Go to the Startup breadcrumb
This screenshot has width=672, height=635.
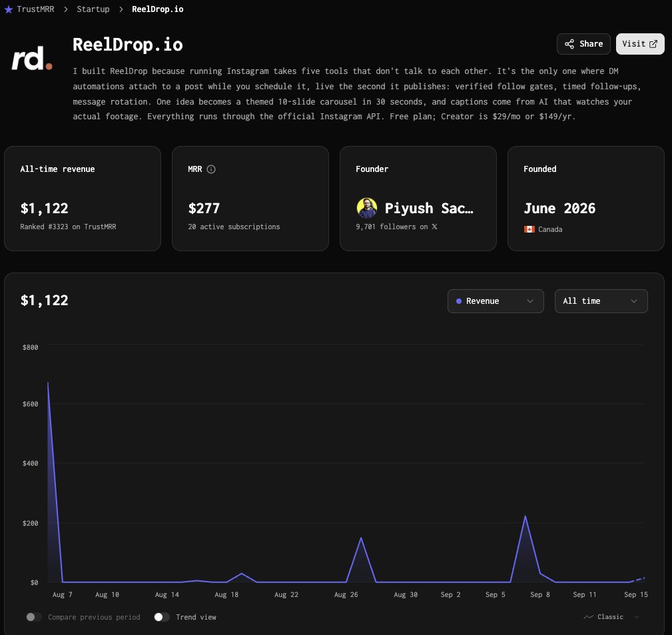coord(93,9)
